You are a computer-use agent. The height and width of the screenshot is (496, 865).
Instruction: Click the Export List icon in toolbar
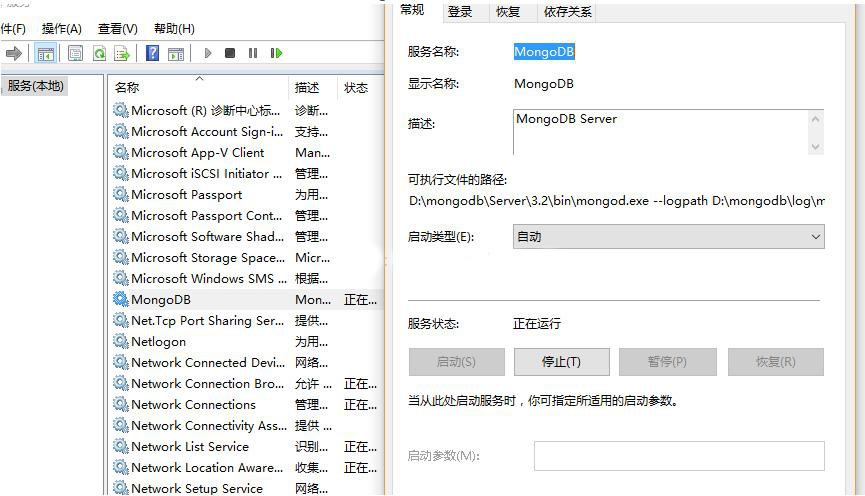[x=121, y=53]
